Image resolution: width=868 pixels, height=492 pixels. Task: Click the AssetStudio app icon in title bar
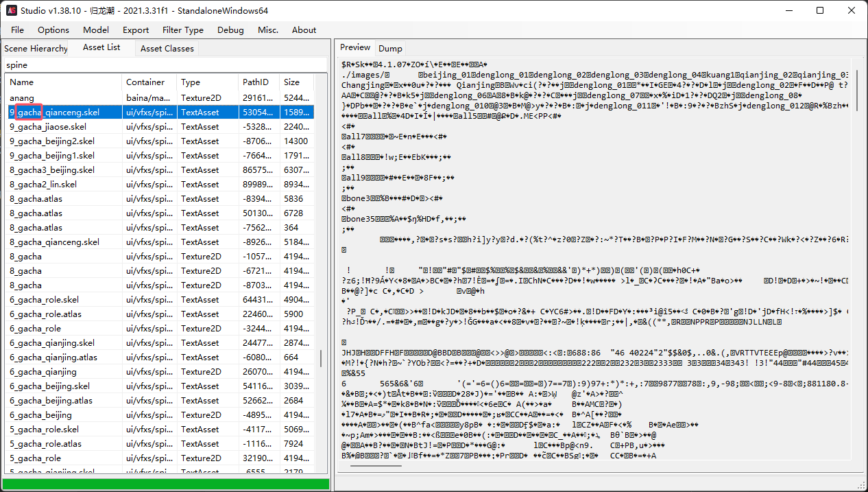coord(12,10)
